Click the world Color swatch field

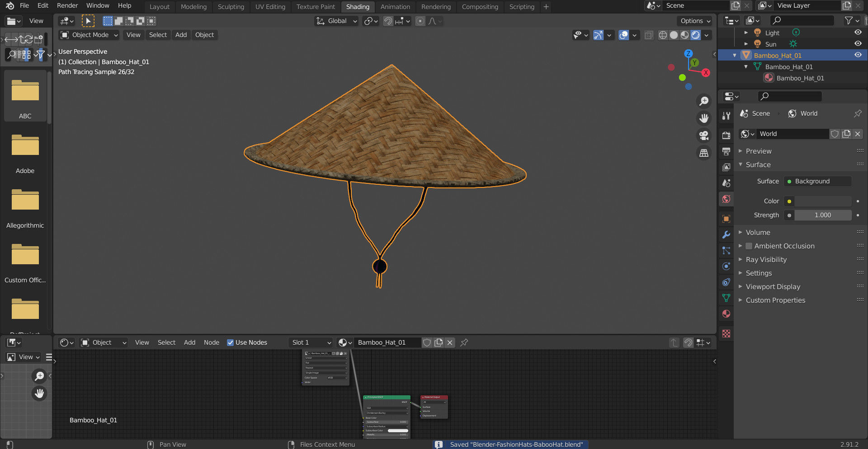pos(823,201)
